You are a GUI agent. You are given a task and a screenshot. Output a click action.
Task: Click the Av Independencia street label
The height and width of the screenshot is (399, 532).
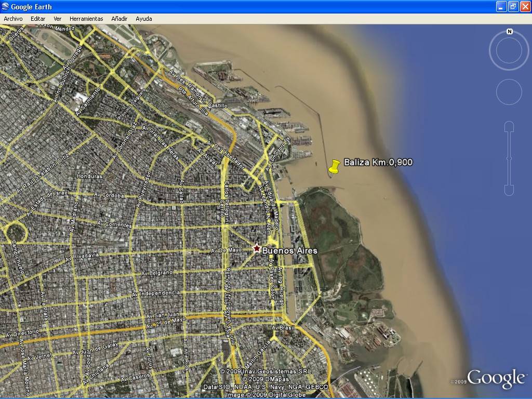point(156,293)
